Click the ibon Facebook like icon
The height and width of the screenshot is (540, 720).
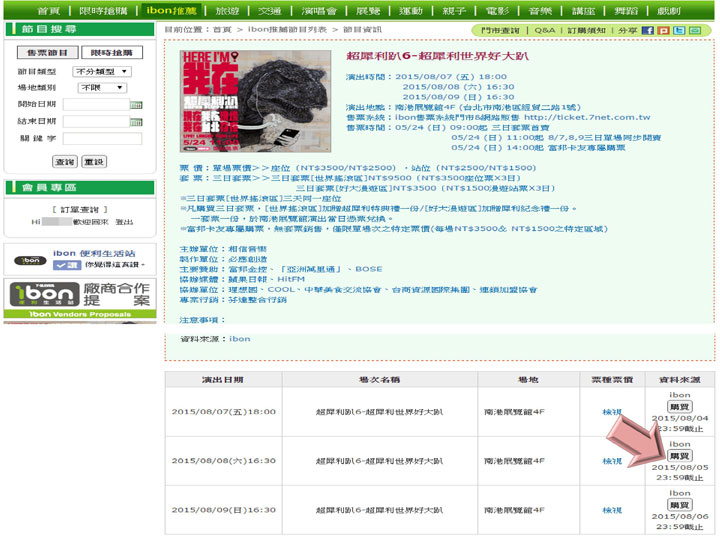click(67, 266)
